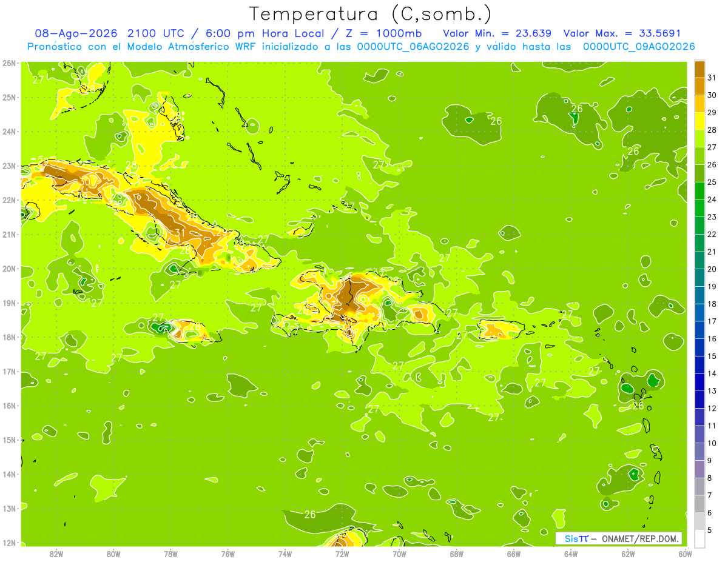This screenshot has height=562, width=728.
Task: Click the 21N latitude axis label
Action: [x=9, y=234]
